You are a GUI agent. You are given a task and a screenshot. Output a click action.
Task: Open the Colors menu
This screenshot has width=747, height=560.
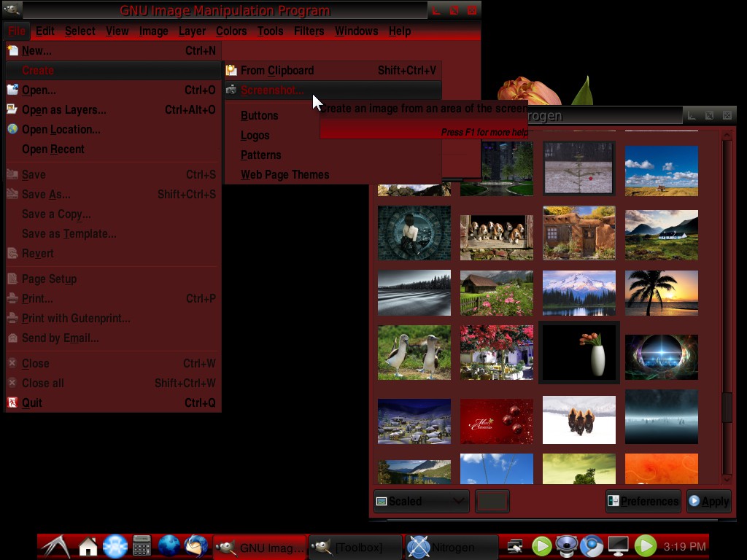[231, 31]
